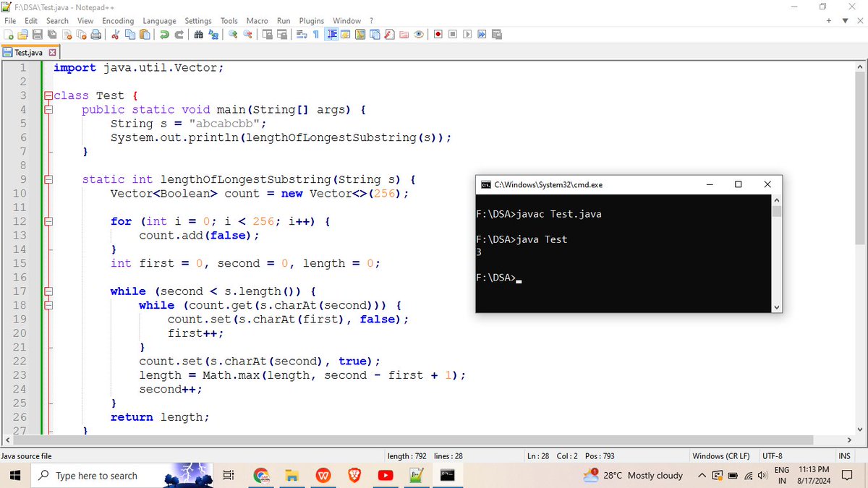Image resolution: width=868 pixels, height=488 pixels.
Task: Click the editor vertical scrollbar down arrow
Action: pos(859,429)
